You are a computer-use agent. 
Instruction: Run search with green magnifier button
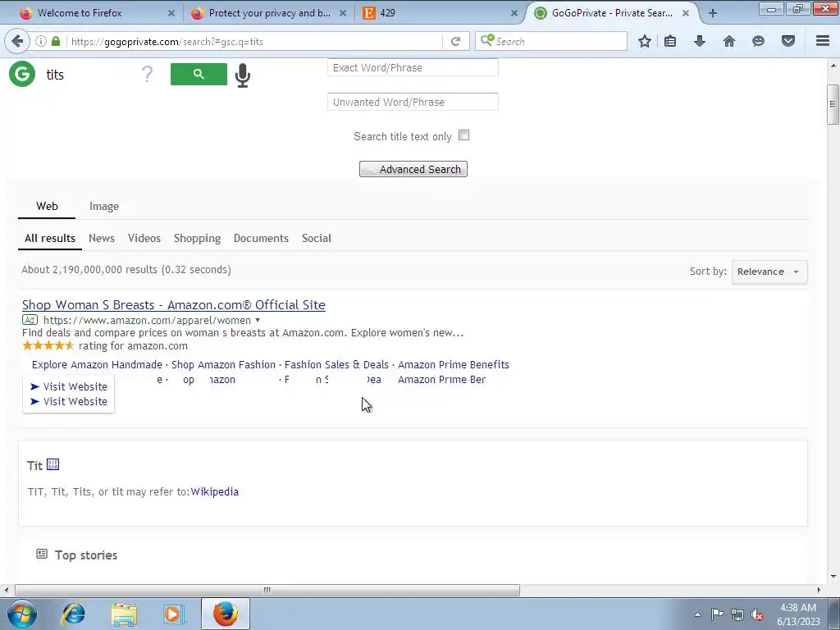[199, 74]
